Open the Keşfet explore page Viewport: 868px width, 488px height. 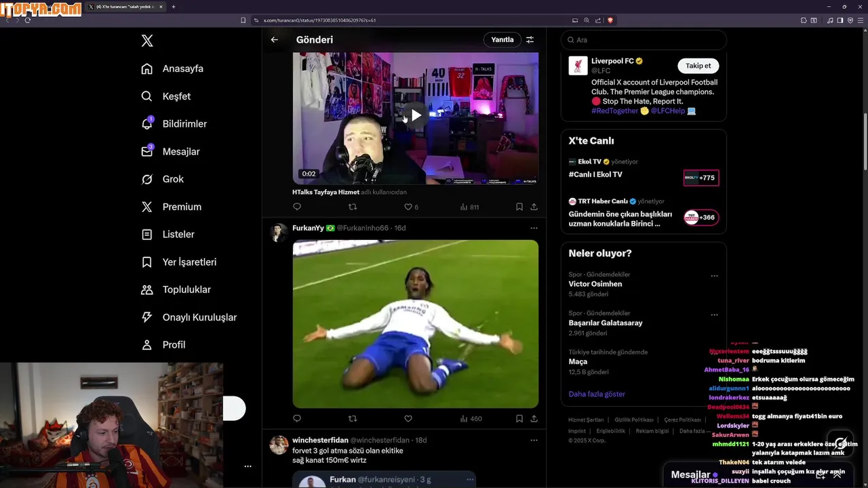(x=166, y=96)
